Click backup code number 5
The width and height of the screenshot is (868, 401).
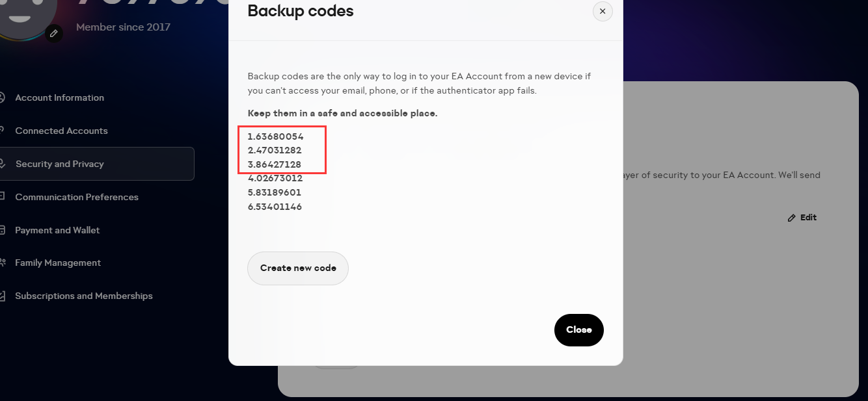[274, 192]
